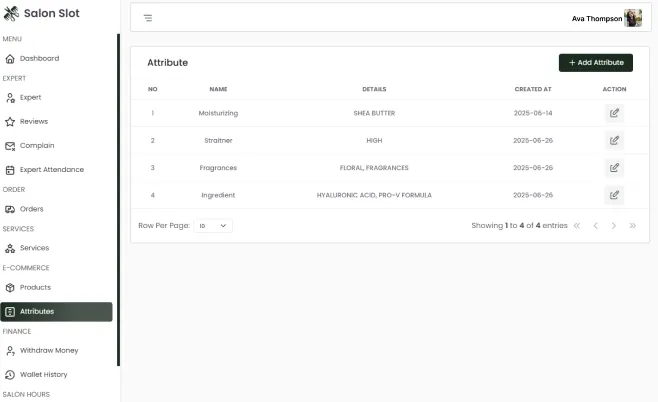This screenshot has height=402, width=658.
Task: Open Row Per Page dropdown
Action: (x=213, y=226)
